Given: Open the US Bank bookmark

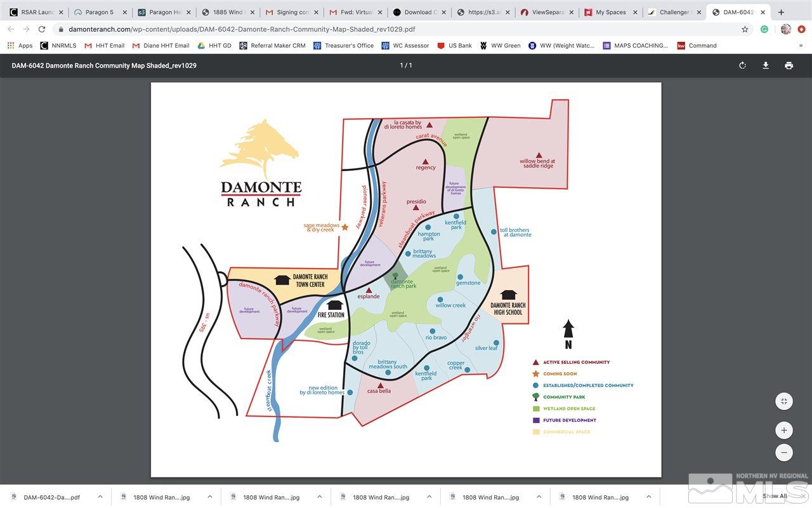Looking at the screenshot, I should point(454,46).
